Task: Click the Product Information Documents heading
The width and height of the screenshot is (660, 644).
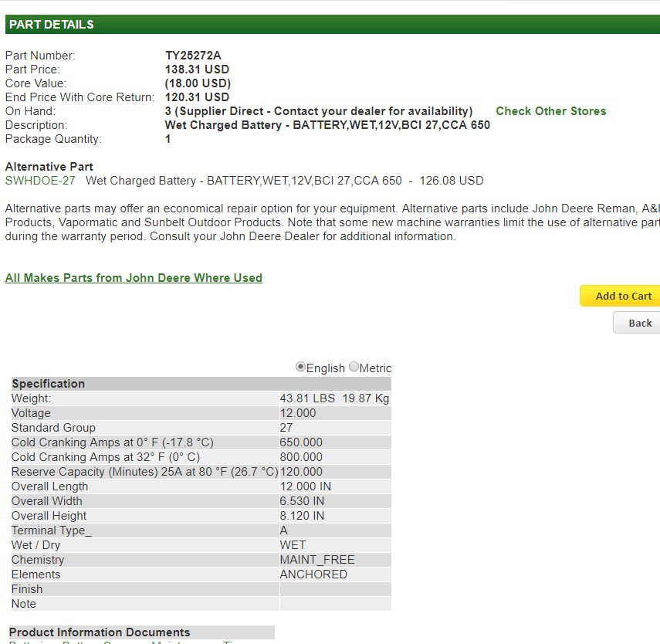Action: (x=100, y=632)
